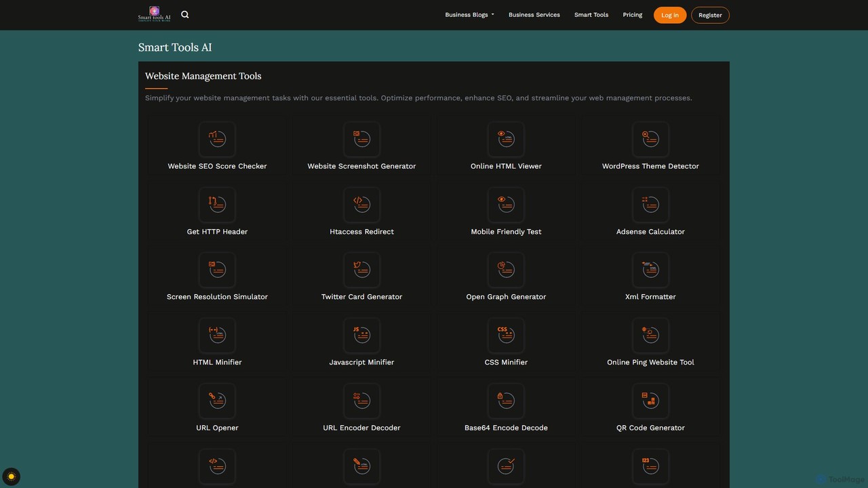Image resolution: width=868 pixels, height=488 pixels.
Task: Click the Javascript Minifier label
Action: [x=361, y=363]
